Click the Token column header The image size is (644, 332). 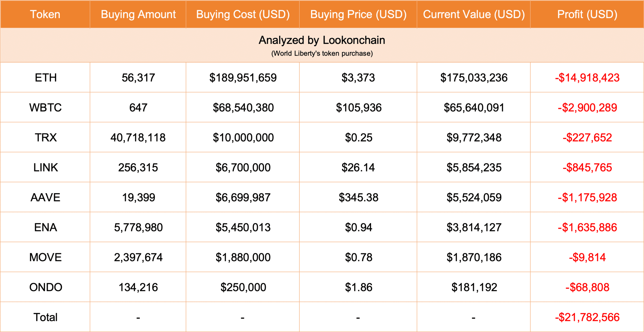coord(45,14)
